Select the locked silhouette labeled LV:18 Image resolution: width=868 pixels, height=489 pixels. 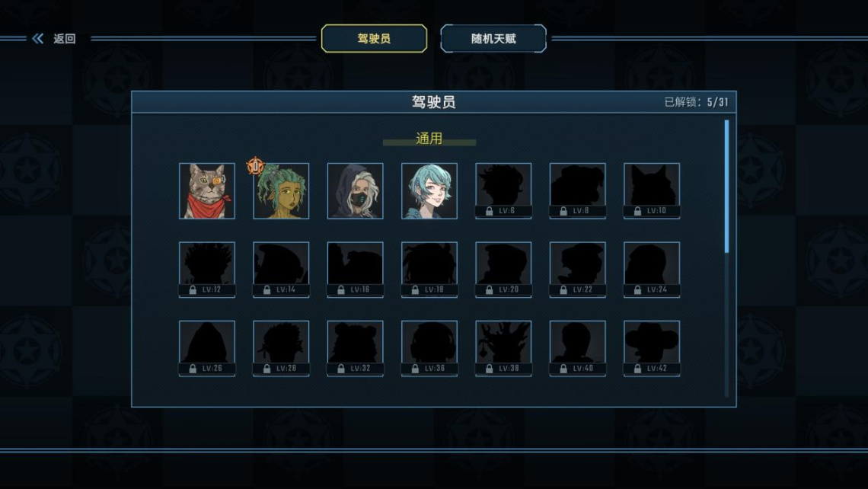[x=429, y=270]
